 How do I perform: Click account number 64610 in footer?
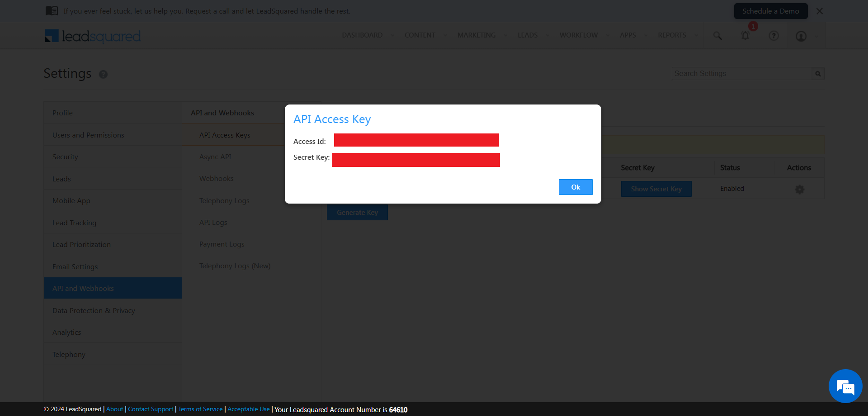click(398, 410)
